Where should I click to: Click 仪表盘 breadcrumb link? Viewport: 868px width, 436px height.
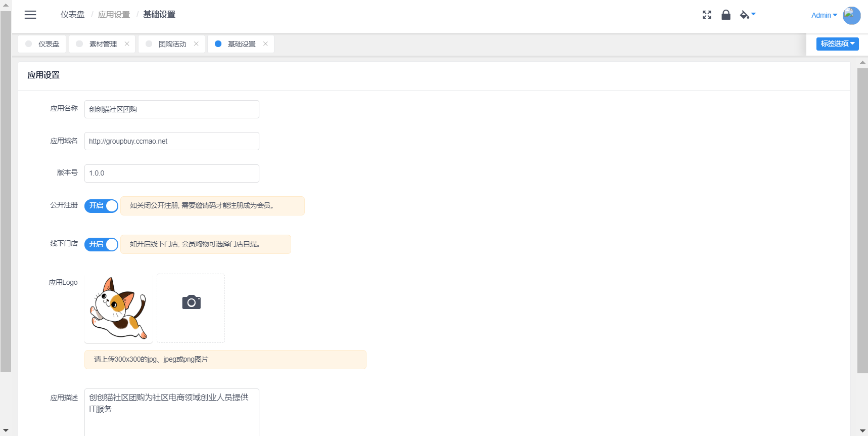pos(72,15)
